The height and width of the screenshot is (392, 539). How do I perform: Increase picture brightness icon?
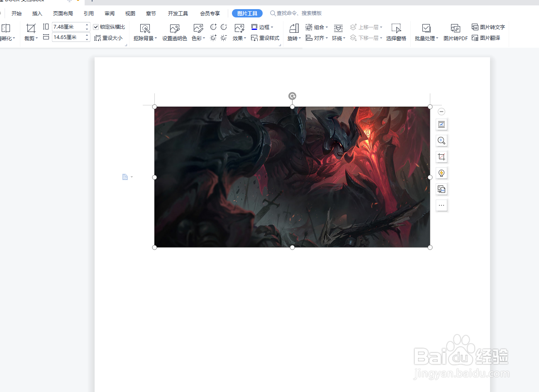point(213,38)
